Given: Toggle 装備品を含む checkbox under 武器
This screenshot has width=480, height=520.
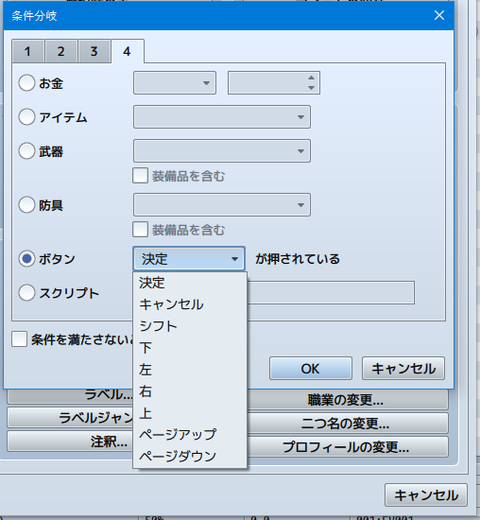Looking at the screenshot, I should (140, 175).
